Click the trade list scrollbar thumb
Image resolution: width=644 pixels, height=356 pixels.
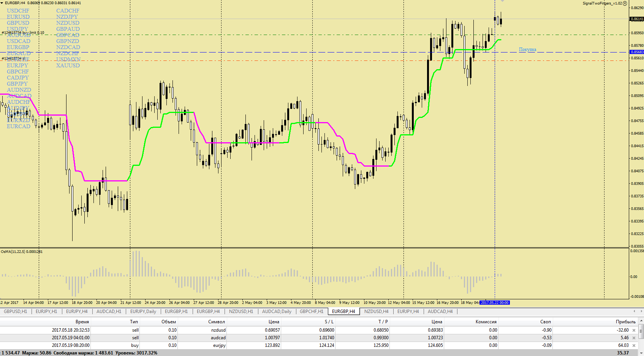tap(641, 331)
